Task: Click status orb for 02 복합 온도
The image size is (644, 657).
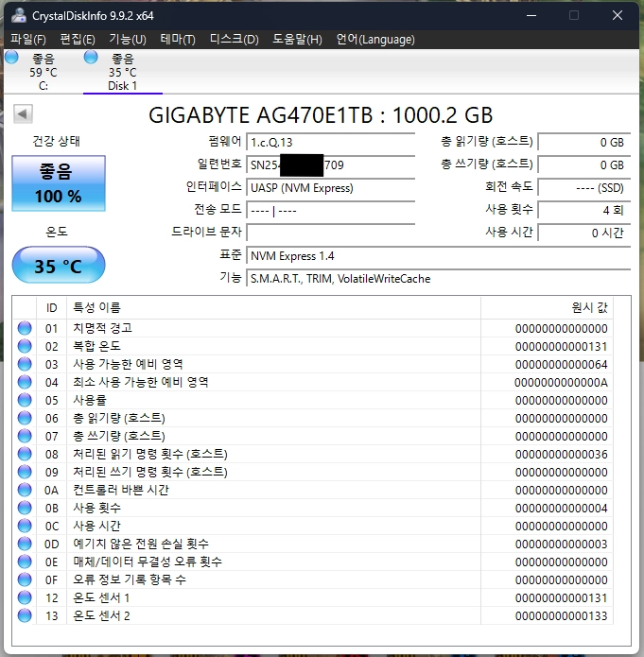Action: 25,346
